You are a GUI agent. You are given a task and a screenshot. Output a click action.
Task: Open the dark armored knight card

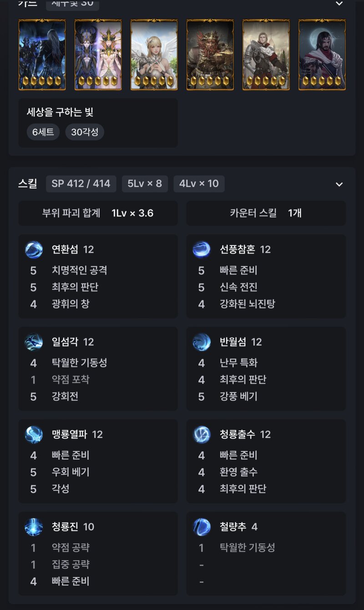click(42, 55)
